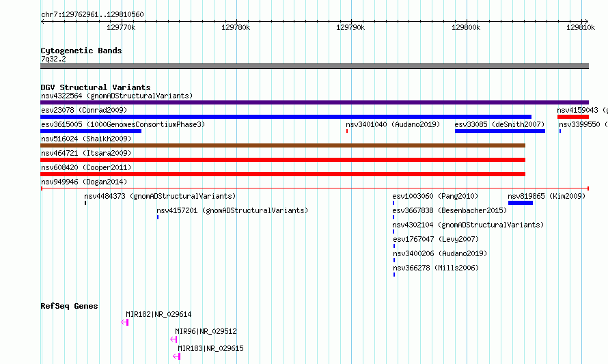The image size is (608, 364).
Task: Click the MIR183 gene arrow glyph
Action: [176, 356]
